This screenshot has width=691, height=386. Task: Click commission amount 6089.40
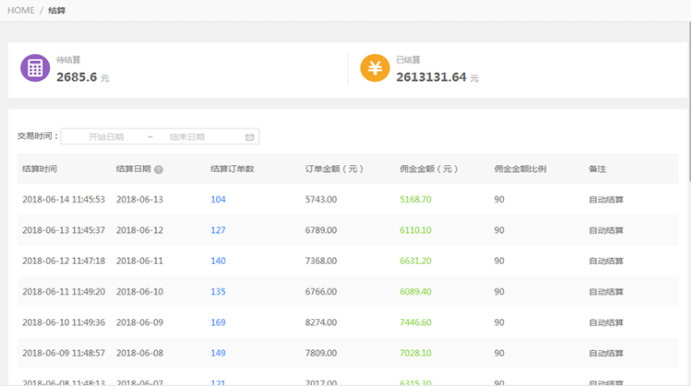click(x=416, y=292)
